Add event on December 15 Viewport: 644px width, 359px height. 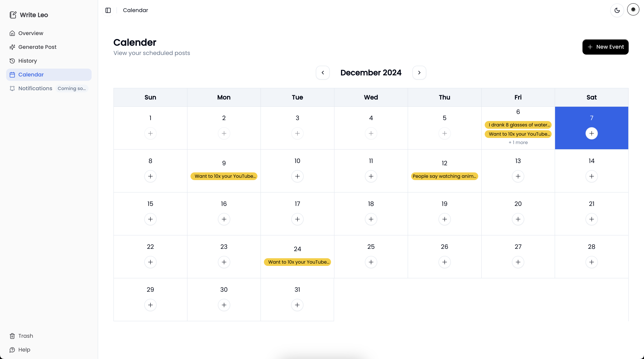(150, 219)
